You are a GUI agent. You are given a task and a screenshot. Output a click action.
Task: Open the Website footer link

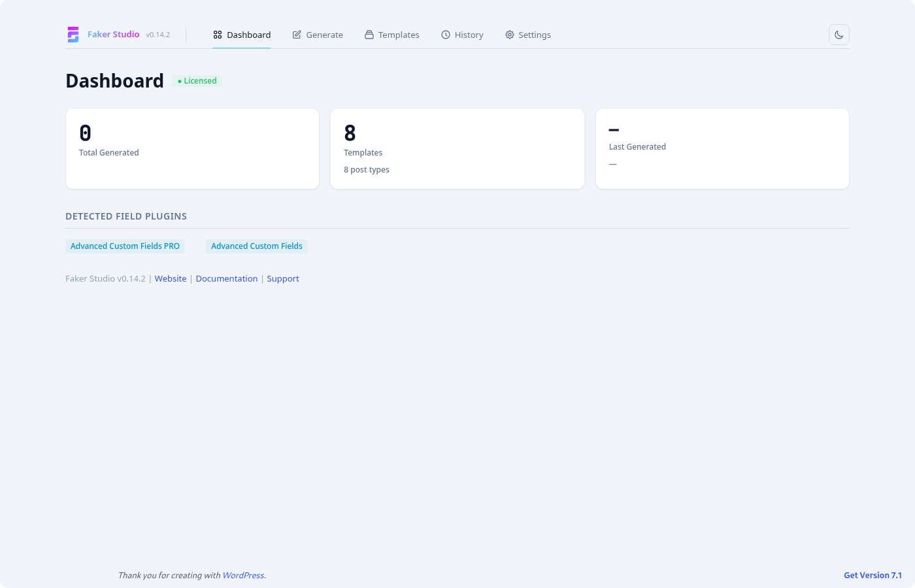click(x=171, y=279)
